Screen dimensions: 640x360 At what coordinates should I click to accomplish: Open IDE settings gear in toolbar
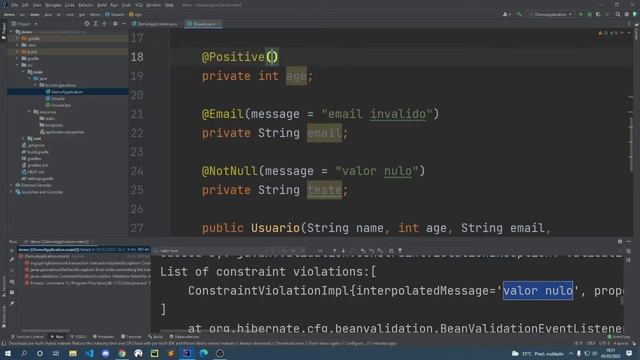point(627,14)
